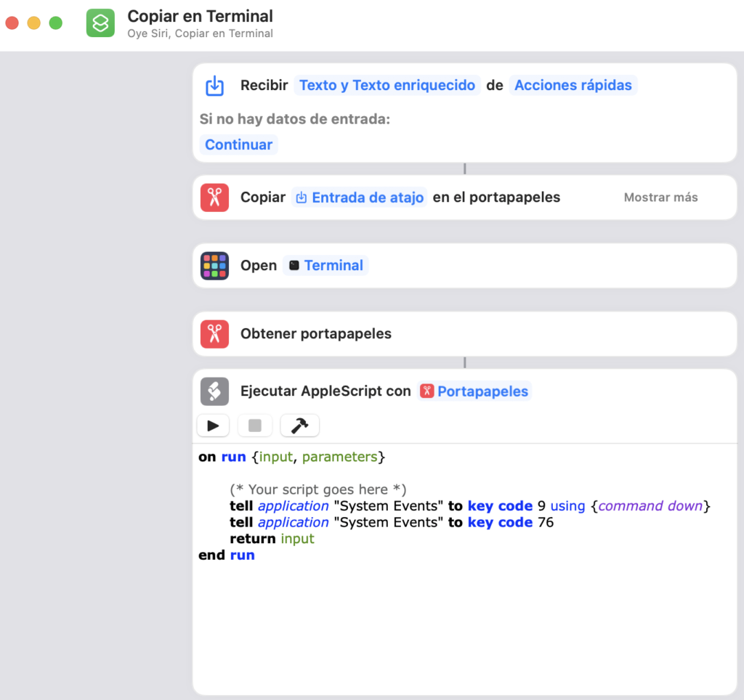Screen dimensions: 744x700
Task: Expand options with Mostrar más
Action: pyautogui.click(x=660, y=198)
